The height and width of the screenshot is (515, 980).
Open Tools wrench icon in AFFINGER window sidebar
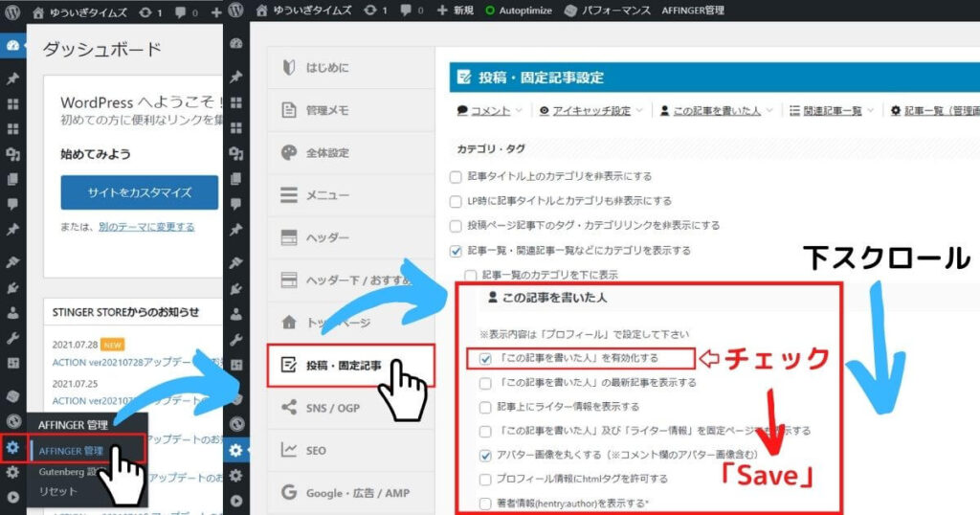235,340
